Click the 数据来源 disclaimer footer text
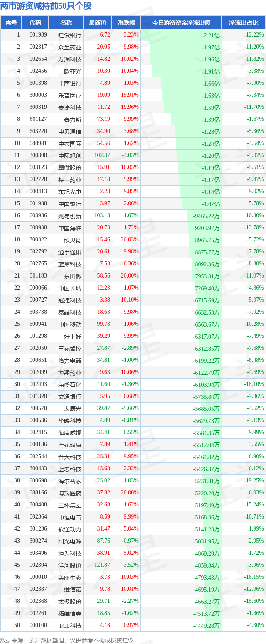The width and height of the screenshot is (266, 644). 67,640
